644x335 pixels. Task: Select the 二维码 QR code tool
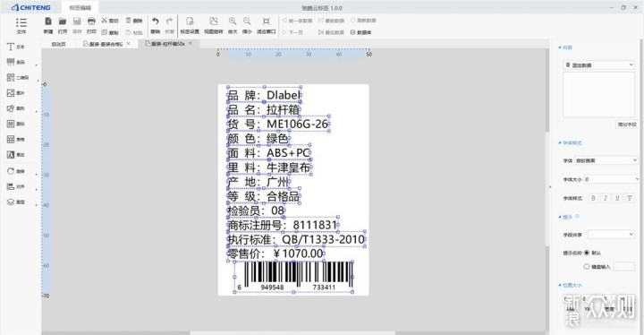(18, 77)
